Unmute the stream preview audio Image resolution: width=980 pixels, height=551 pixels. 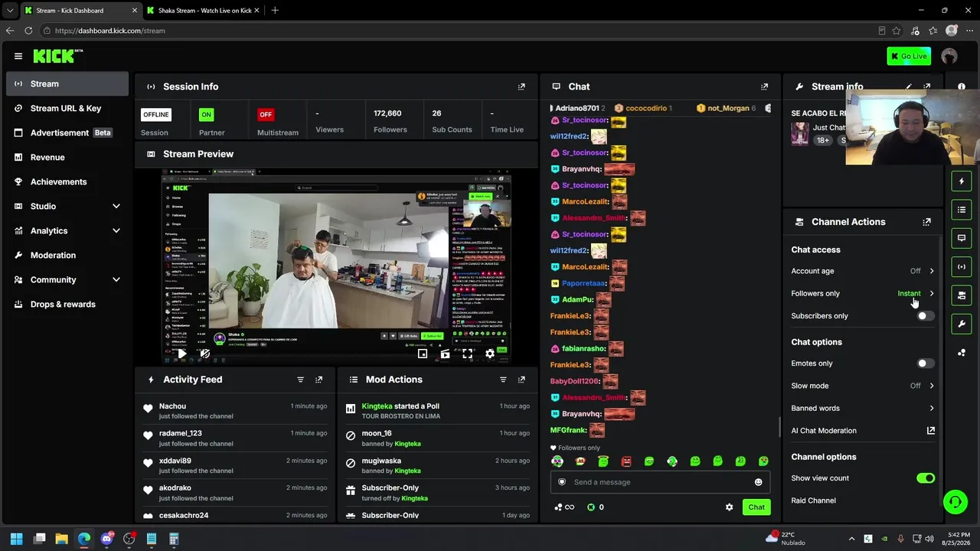(204, 354)
